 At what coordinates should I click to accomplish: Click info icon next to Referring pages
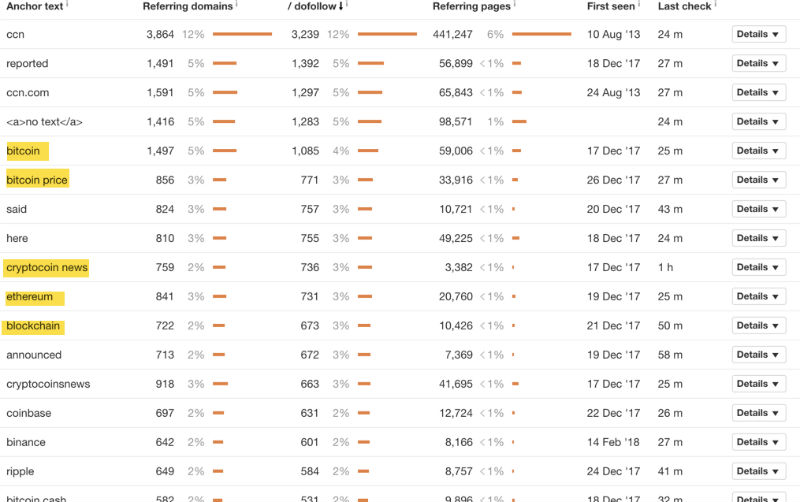[513, 4]
